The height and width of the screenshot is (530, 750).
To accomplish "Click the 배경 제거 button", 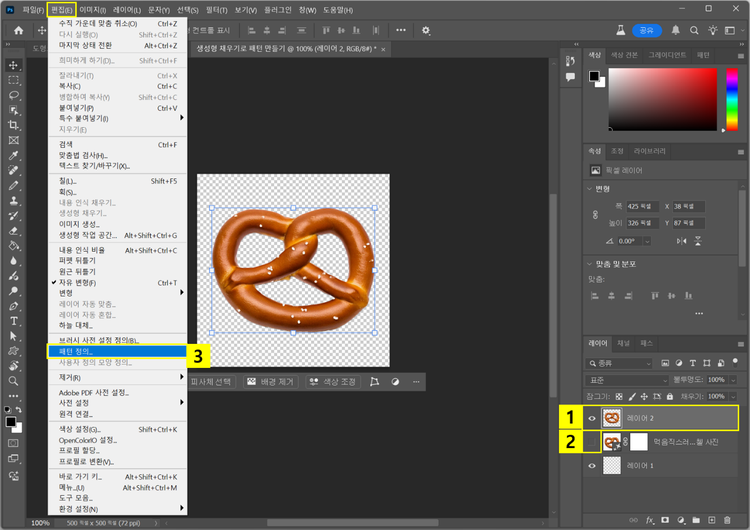I will [x=273, y=382].
